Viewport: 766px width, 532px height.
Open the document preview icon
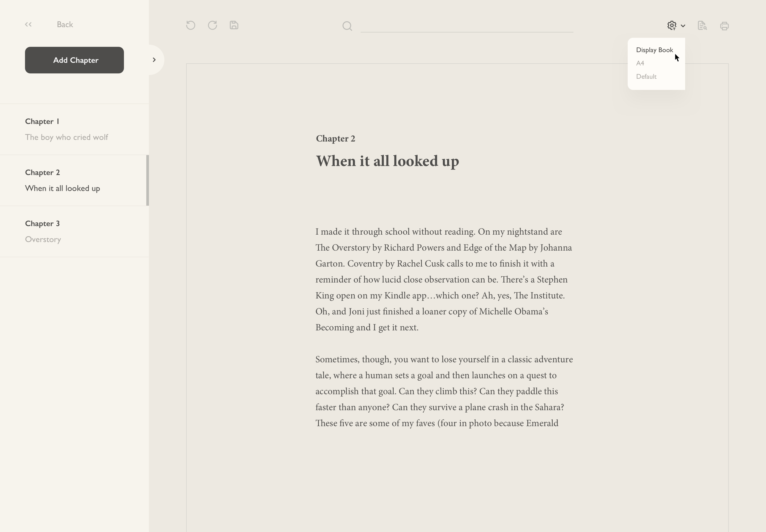[702, 26]
